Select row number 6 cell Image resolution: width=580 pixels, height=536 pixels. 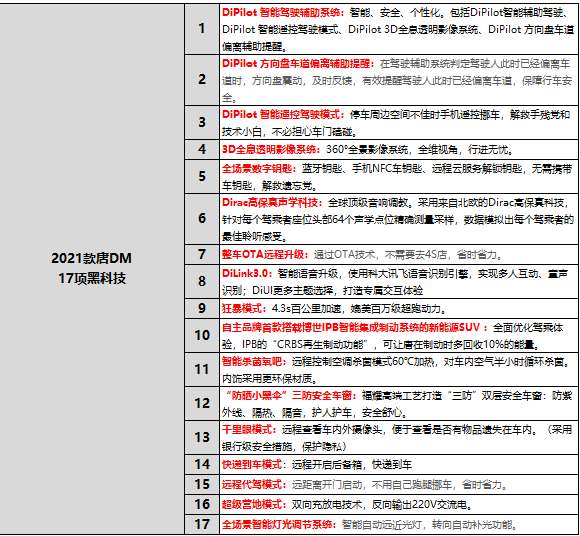[x=202, y=219]
